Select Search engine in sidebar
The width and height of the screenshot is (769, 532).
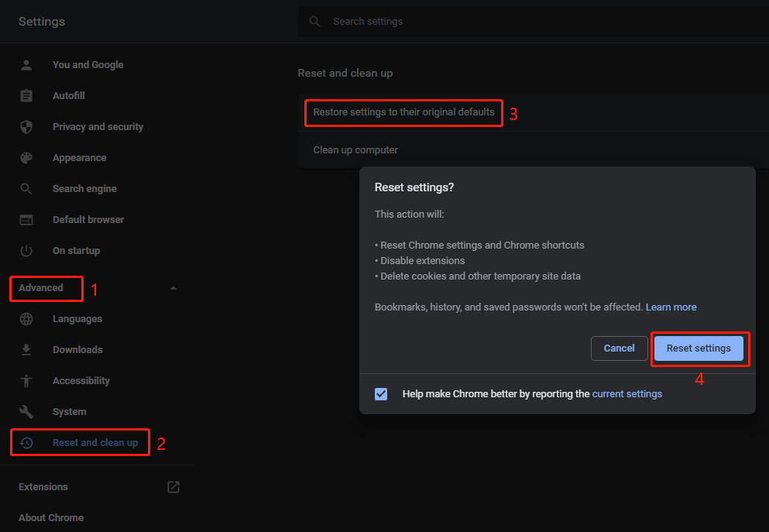[84, 189]
